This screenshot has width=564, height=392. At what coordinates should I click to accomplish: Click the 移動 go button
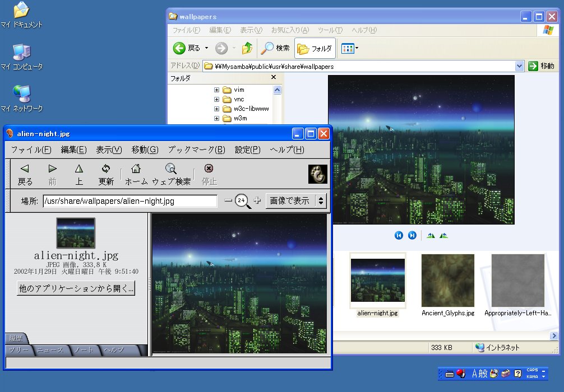542,66
